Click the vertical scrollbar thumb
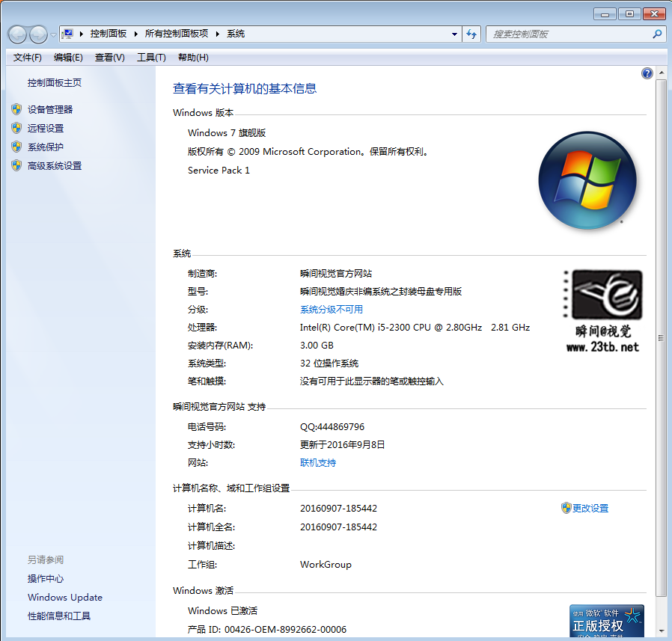 pos(662,337)
